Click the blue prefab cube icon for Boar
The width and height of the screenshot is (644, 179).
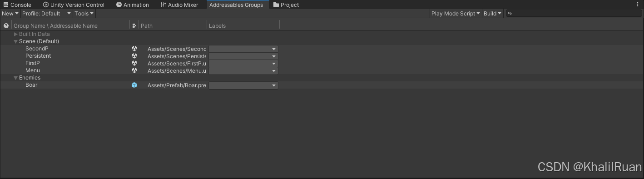pyautogui.click(x=134, y=85)
